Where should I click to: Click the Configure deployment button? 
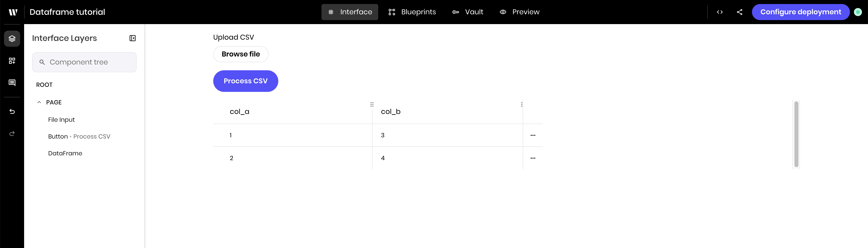801,12
